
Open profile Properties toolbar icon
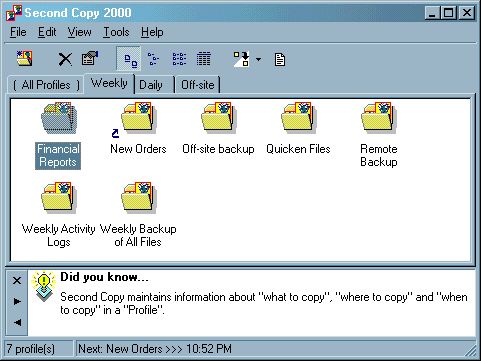click(x=90, y=58)
